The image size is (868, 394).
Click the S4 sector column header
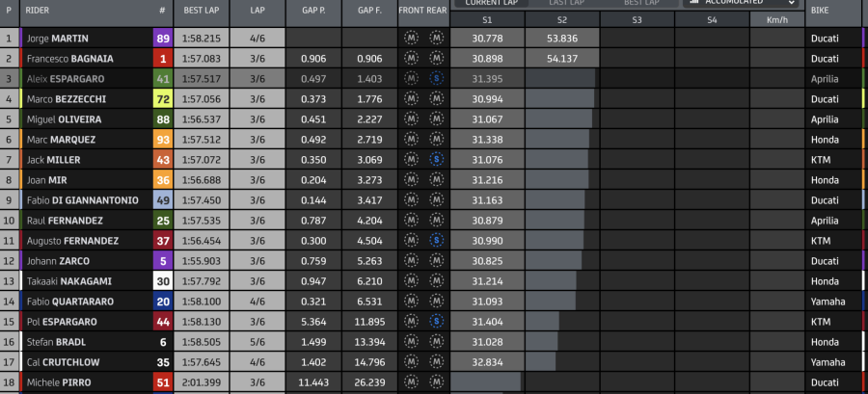712,19
